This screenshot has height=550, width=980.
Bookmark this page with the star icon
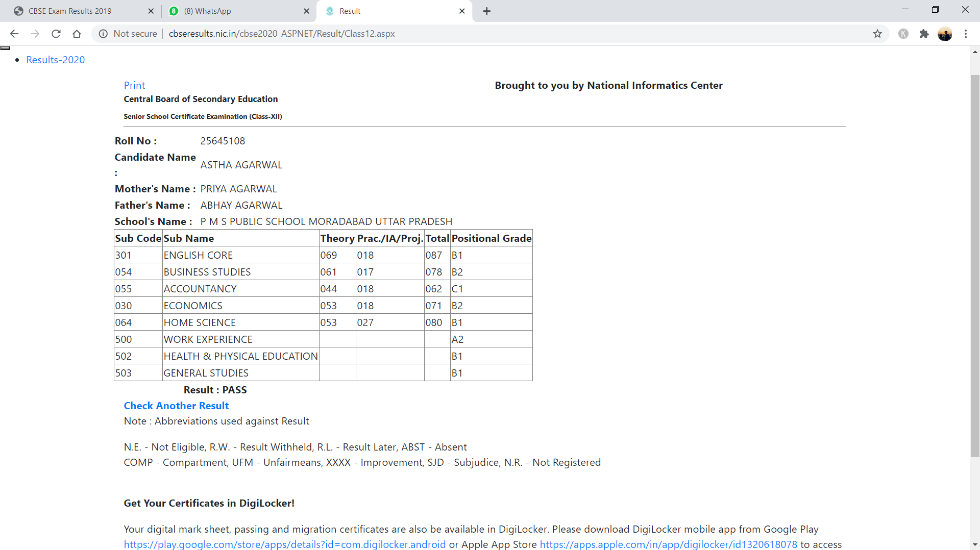877,34
